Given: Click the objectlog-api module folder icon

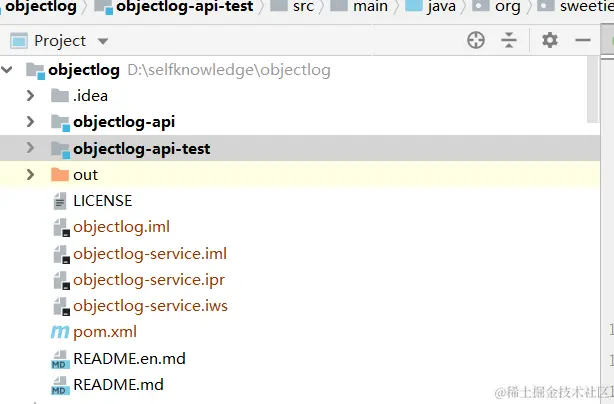Looking at the screenshot, I should coord(60,122).
